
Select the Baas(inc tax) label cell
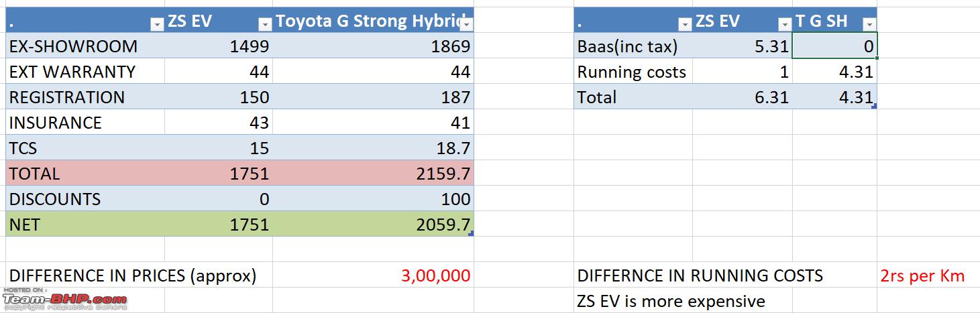tap(633, 46)
